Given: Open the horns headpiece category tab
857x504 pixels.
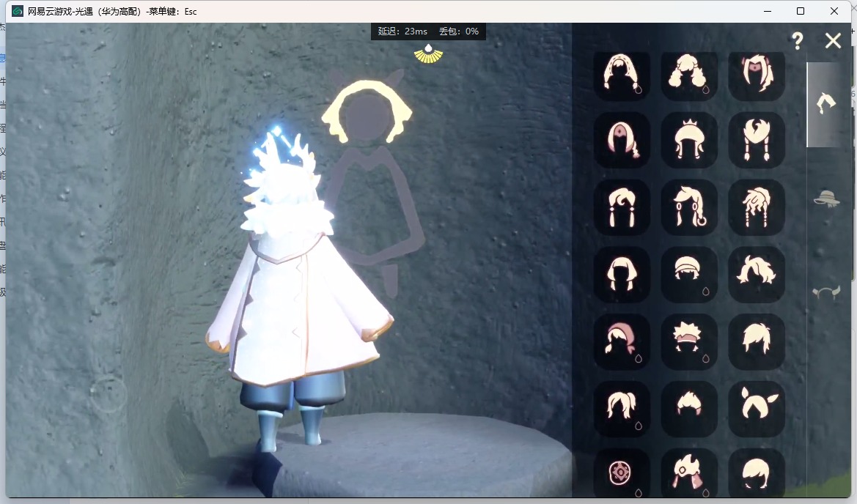Looking at the screenshot, I should coord(826,292).
